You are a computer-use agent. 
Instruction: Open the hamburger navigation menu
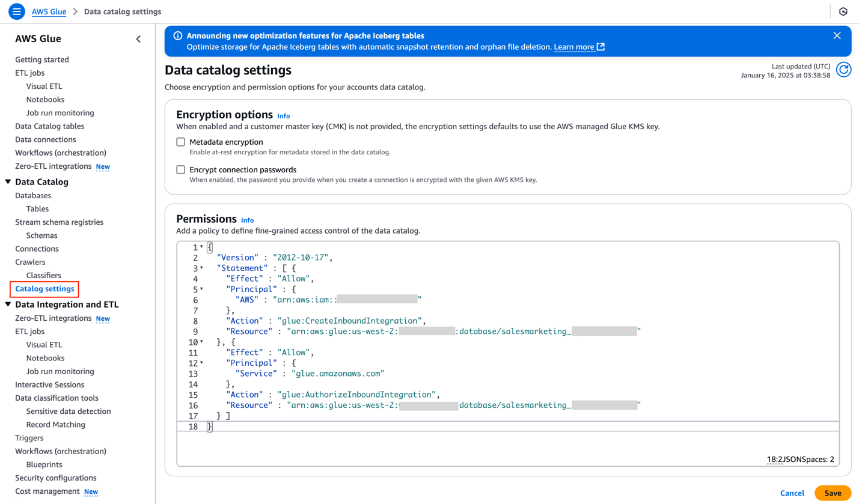coord(17,11)
